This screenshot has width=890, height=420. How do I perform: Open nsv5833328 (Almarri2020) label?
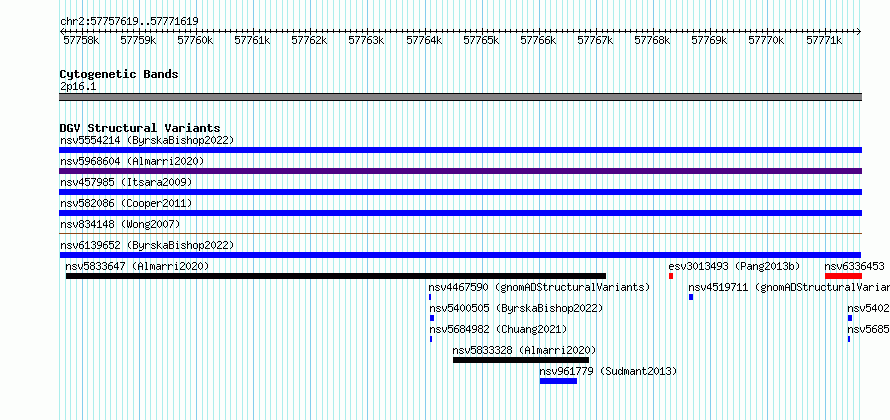(x=524, y=350)
